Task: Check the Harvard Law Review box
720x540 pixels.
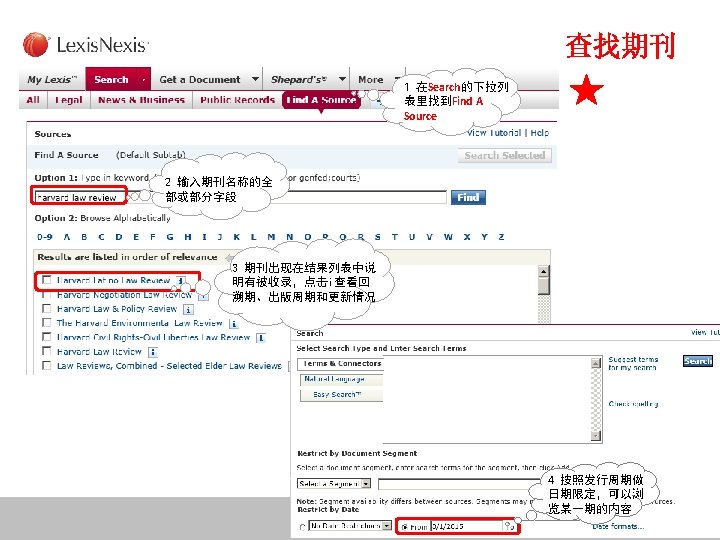Action: [46, 351]
